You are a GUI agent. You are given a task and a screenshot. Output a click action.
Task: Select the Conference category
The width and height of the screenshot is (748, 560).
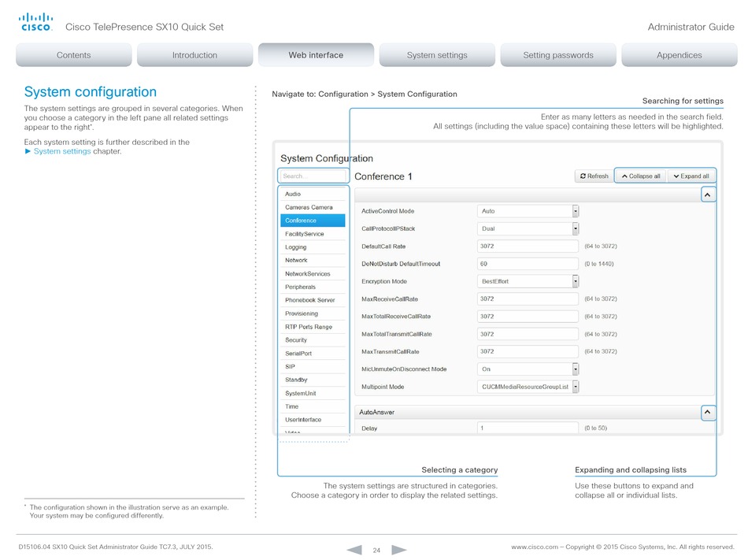(x=313, y=221)
